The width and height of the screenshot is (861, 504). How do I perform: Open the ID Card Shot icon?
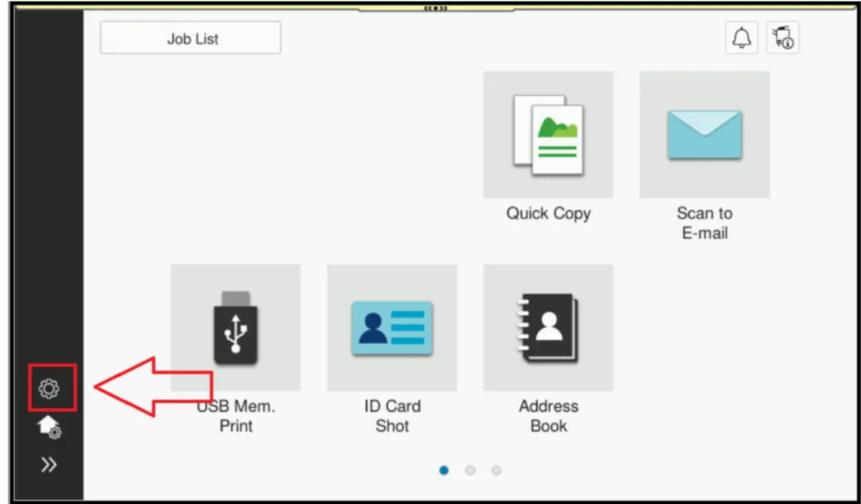(x=392, y=327)
